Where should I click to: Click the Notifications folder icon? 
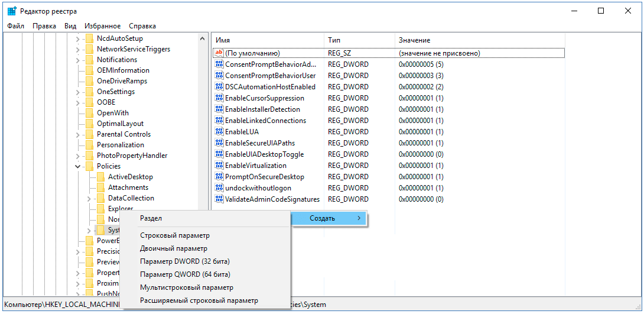coord(90,60)
